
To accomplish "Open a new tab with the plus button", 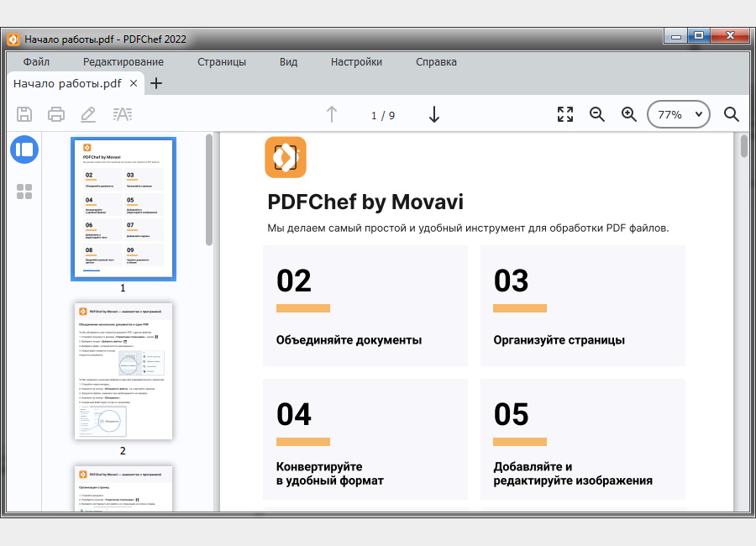I will click(156, 83).
